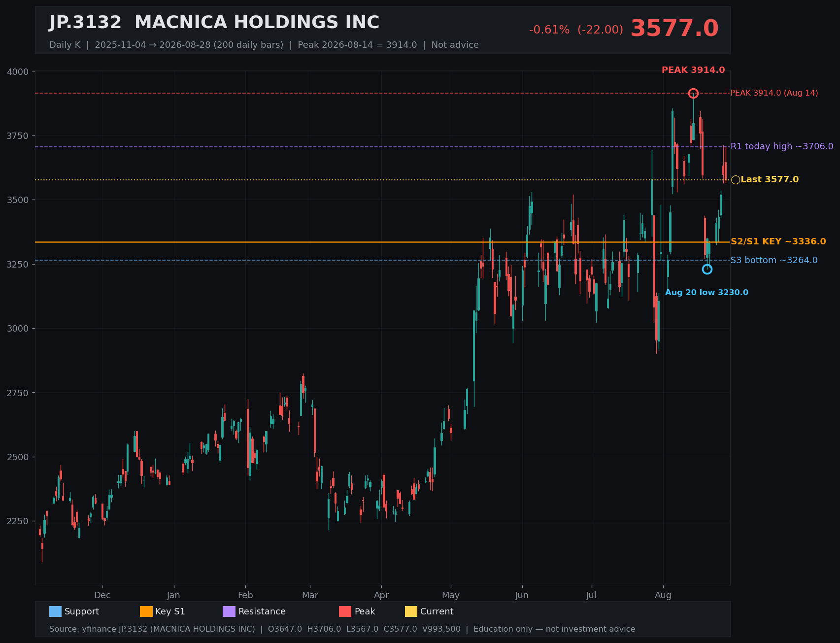Click the red Peak legend swatch
The height and width of the screenshot is (643, 840).
[345, 611]
